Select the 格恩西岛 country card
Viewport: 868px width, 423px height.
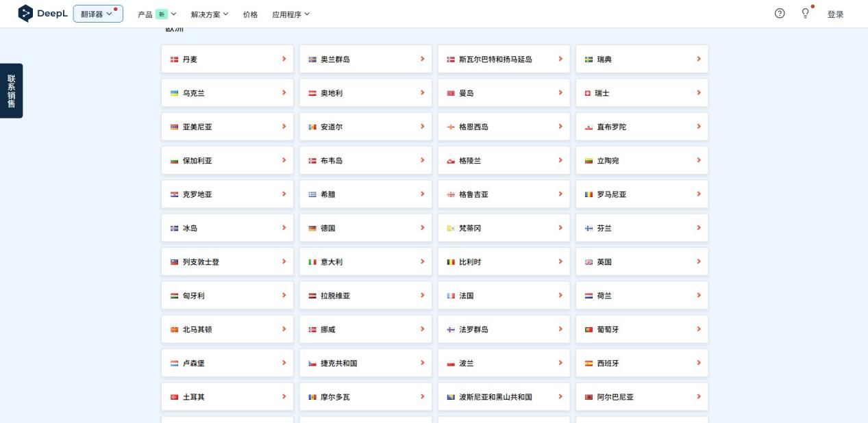pyautogui.click(x=504, y=127)
